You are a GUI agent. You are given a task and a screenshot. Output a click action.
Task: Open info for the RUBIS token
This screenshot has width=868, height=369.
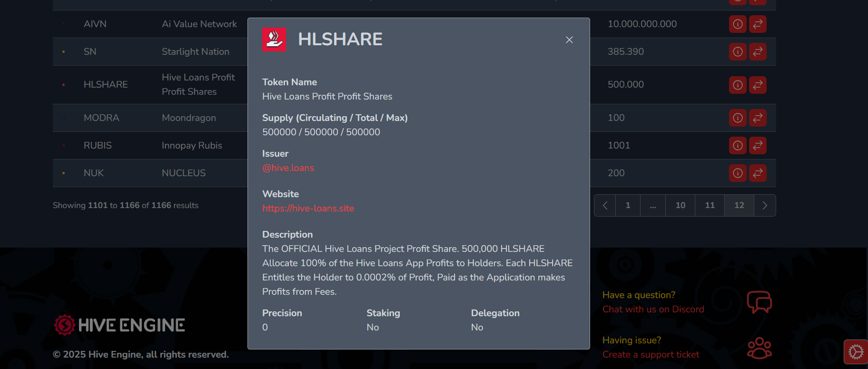(738, 145)
